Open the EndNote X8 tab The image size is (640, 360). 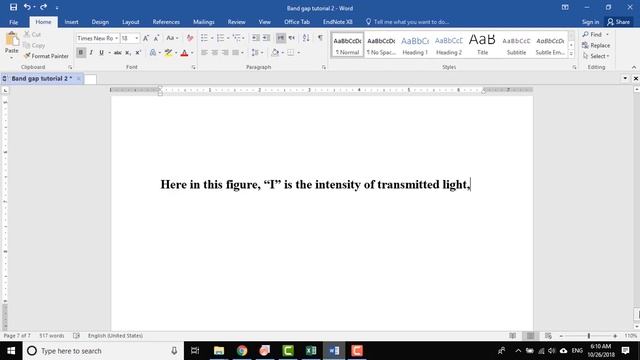point(338,22)
